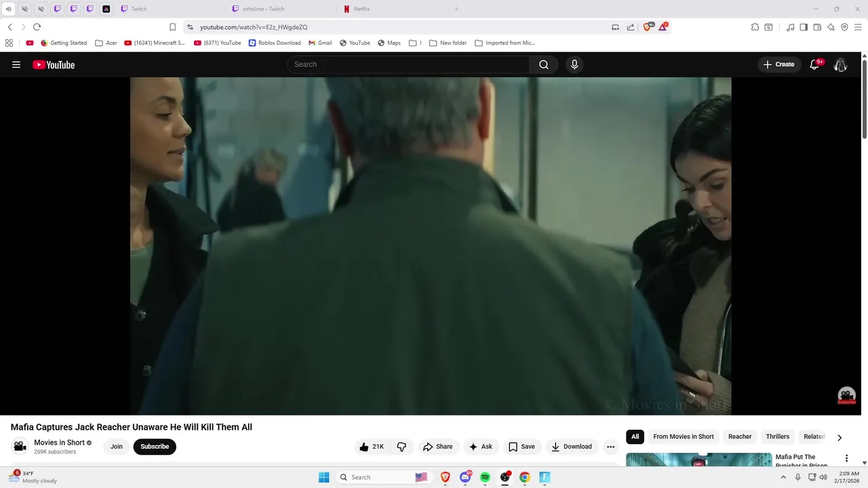Screen dimensions: 868x488
Task: Open the Maps bookmark
Action: (389, 43)
